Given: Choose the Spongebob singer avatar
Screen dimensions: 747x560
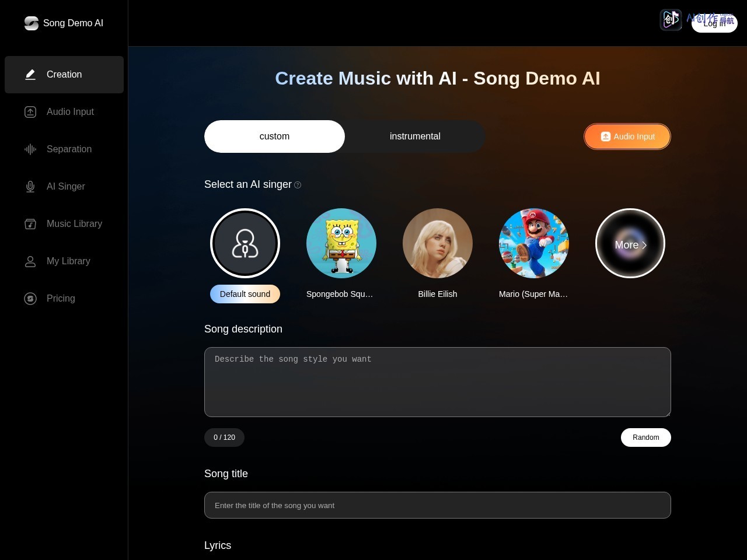Looking at the screenshot, I should (x=341, y=243).
